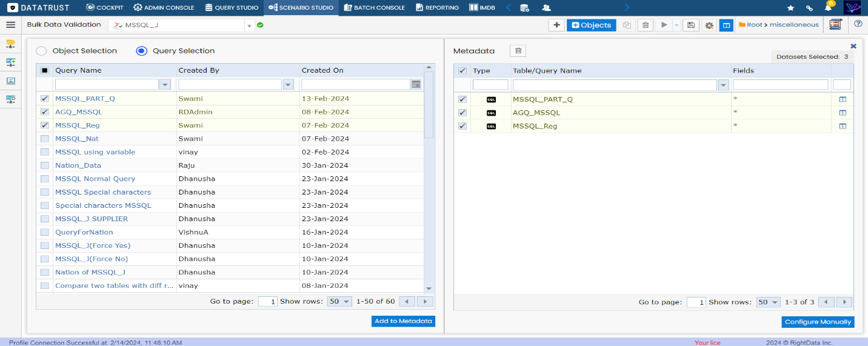Screen dimensions: 868x346
Task: Open the Batch Console tab
Action: [374, 8]
